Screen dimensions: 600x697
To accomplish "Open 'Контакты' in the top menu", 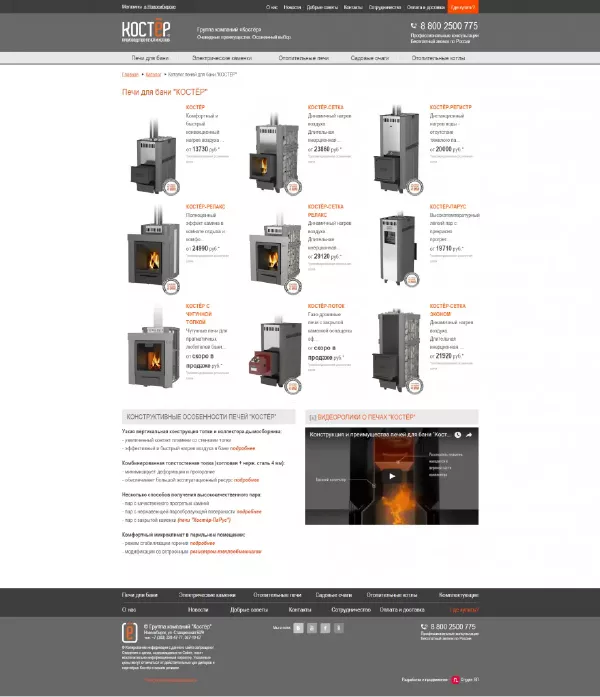I will (x=353, y=7).
